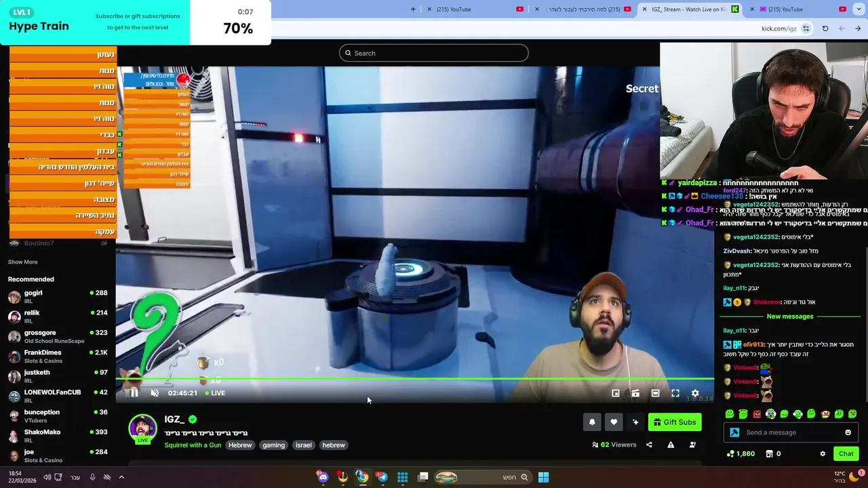The width and height of the screenshot is (868, 488).
Task: Open Windows Start button
Action: 543,477
